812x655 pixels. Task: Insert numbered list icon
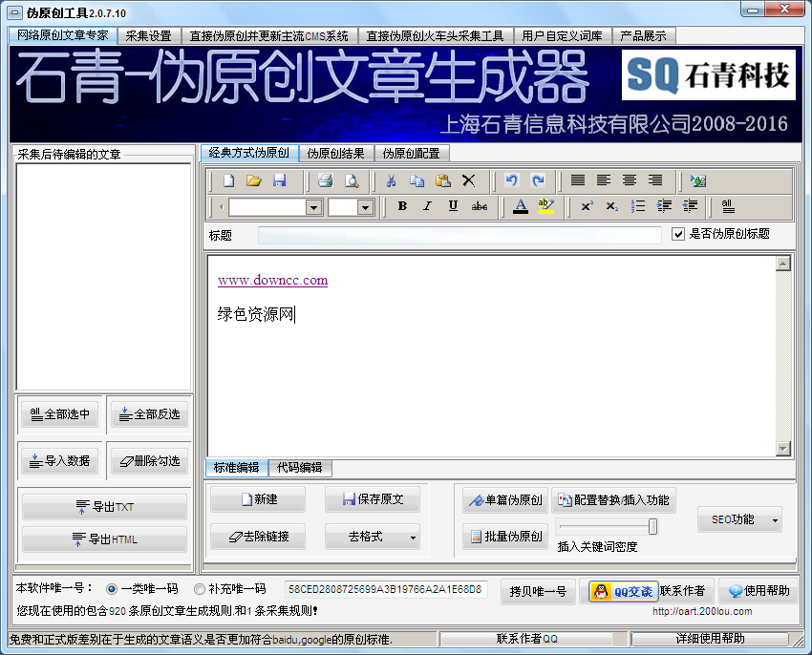638,206
